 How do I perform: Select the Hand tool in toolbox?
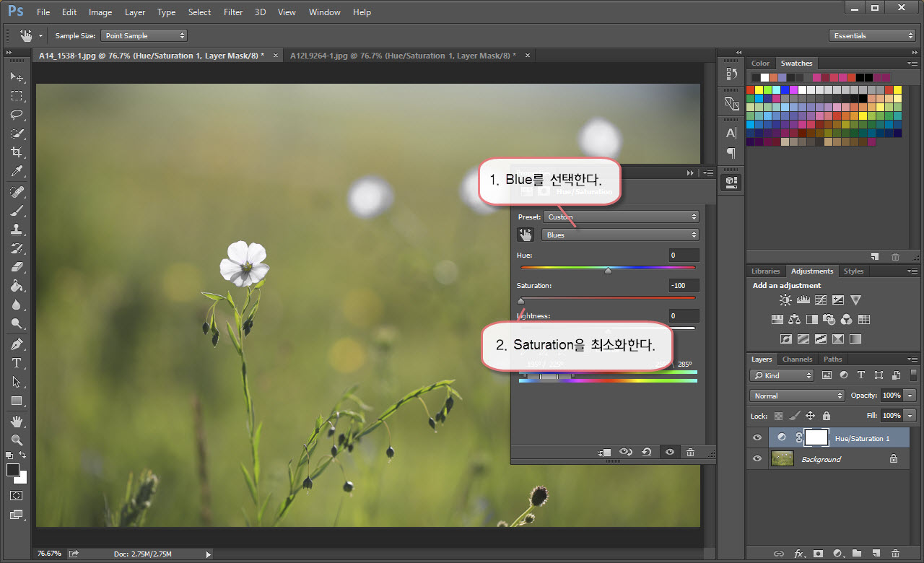coord(17,421)
